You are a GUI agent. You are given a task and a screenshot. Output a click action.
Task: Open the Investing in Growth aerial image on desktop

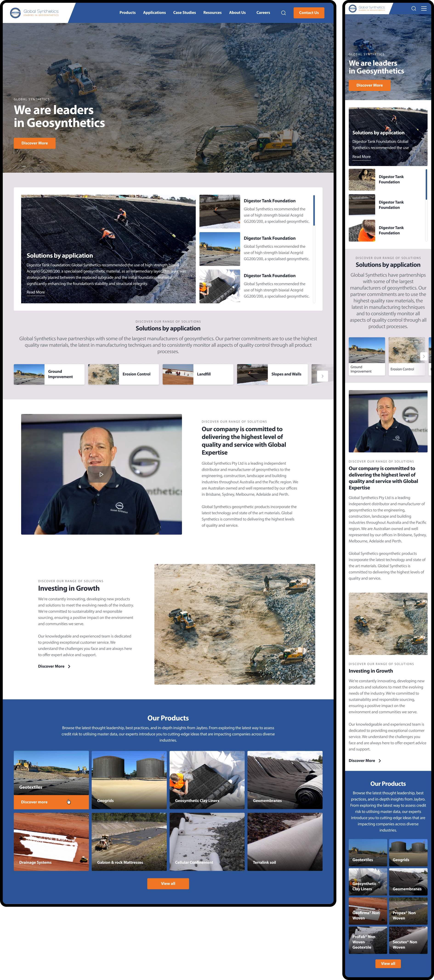point(235,624)
